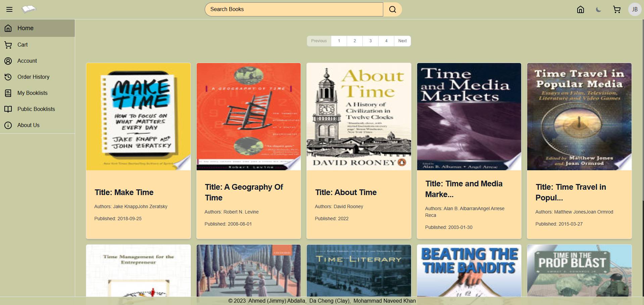
Task: Open Time Travel in Popular Media cover
Action: (x=579, y=117)
